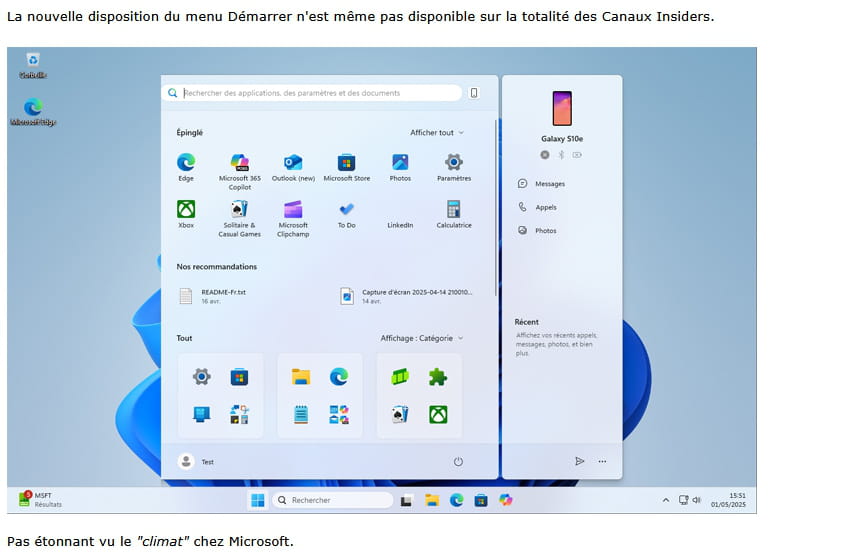Open the Notepad icon in second category group
Viewport: 848px width, 553px height.
point(301,415)
